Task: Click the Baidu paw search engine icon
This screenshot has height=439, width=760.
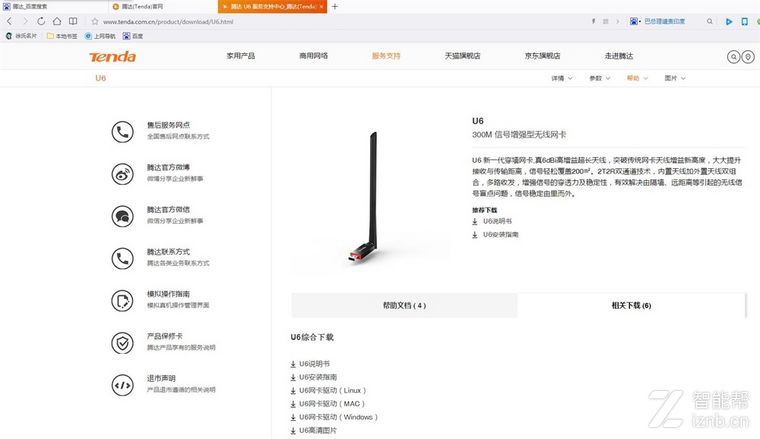Action: tap(634, 21)
